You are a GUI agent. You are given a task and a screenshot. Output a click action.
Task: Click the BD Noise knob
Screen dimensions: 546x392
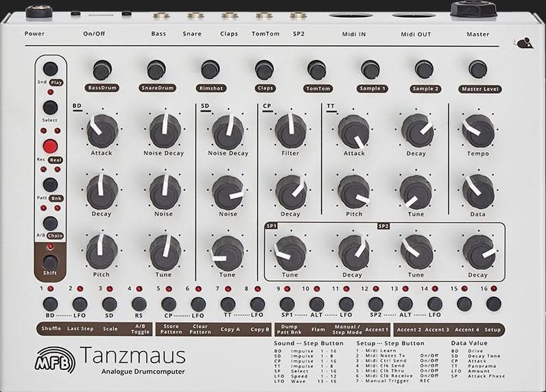[x=165, y=192]
